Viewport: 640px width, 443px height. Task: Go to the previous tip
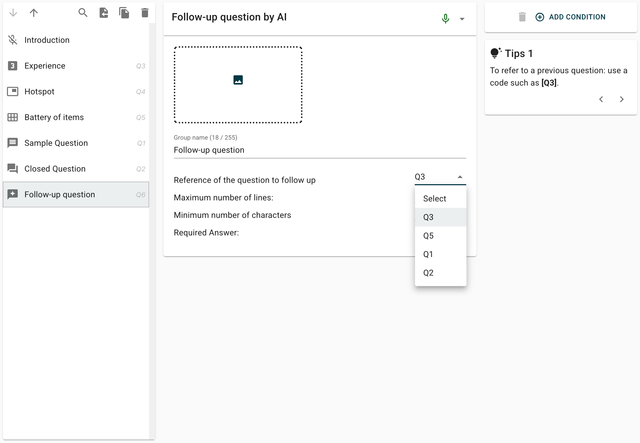point(601,99)
